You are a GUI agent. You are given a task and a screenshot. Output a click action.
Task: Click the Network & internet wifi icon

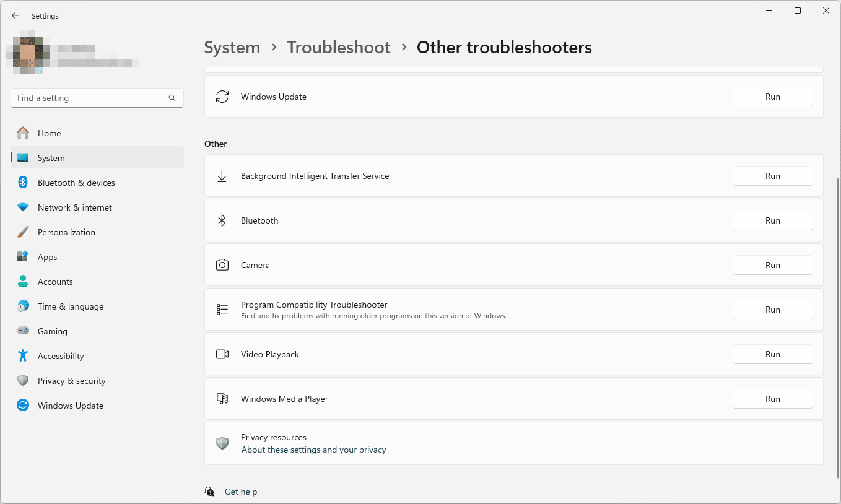(x=23, y=207)
